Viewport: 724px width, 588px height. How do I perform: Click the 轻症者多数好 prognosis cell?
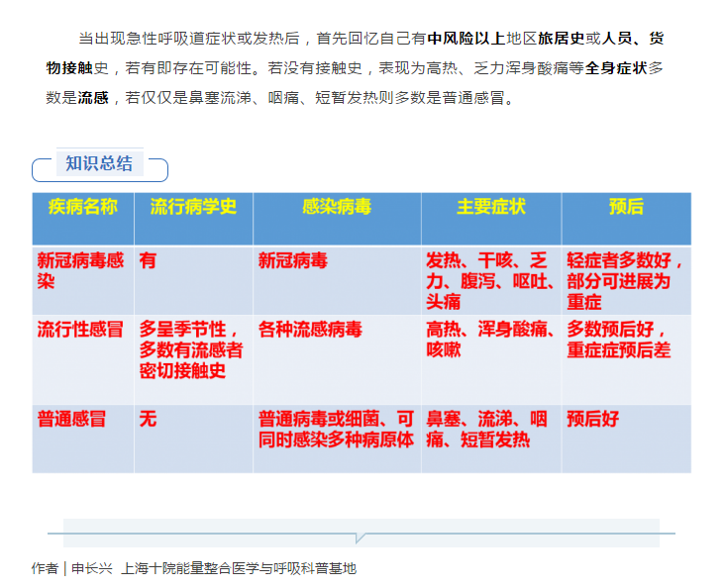626,280
